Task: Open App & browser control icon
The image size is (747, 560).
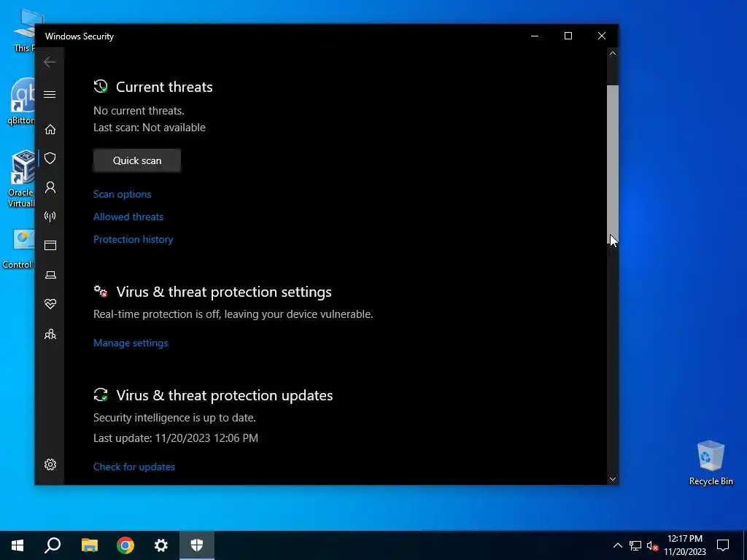Action: pos(50,245)
